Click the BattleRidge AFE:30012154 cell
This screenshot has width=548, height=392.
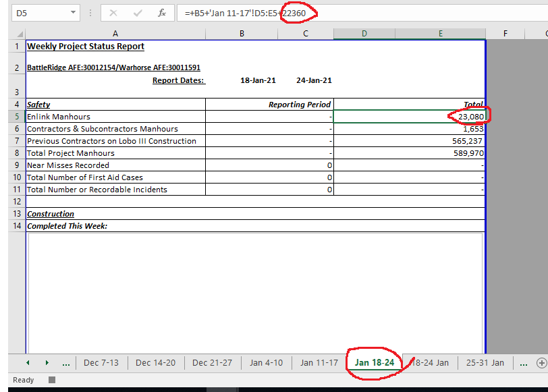tap(113, 67)
